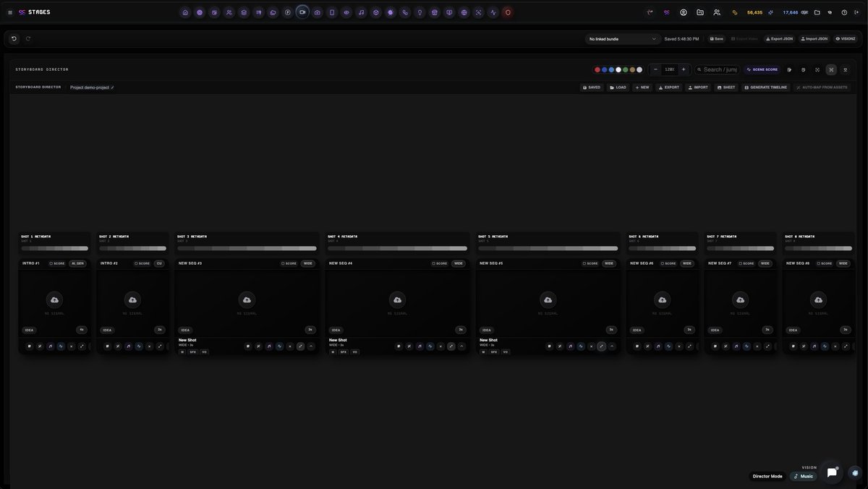Image resolution: width=868 pixels, height=489 pixels.
Task: Toggle the VISIONZ visibility button
Action: click(846, 38)
